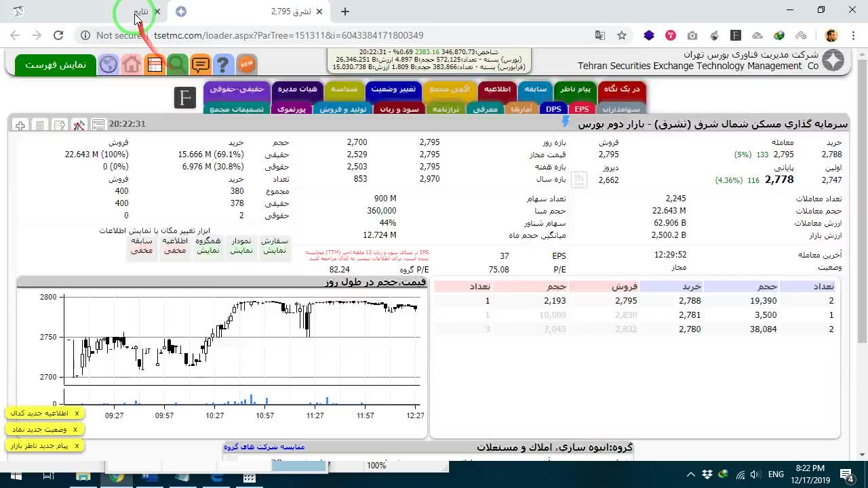Switch to the حقیقی-حقوقی tab

point(237,89)
